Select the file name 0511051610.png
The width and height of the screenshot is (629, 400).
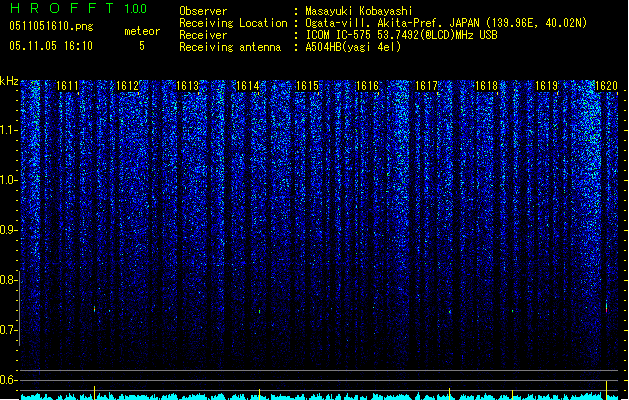[51, 27]
